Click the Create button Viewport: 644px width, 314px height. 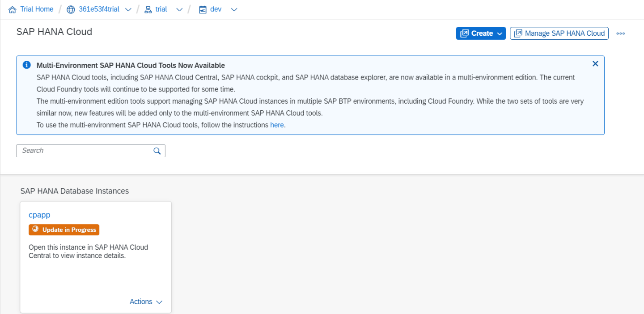481,33
